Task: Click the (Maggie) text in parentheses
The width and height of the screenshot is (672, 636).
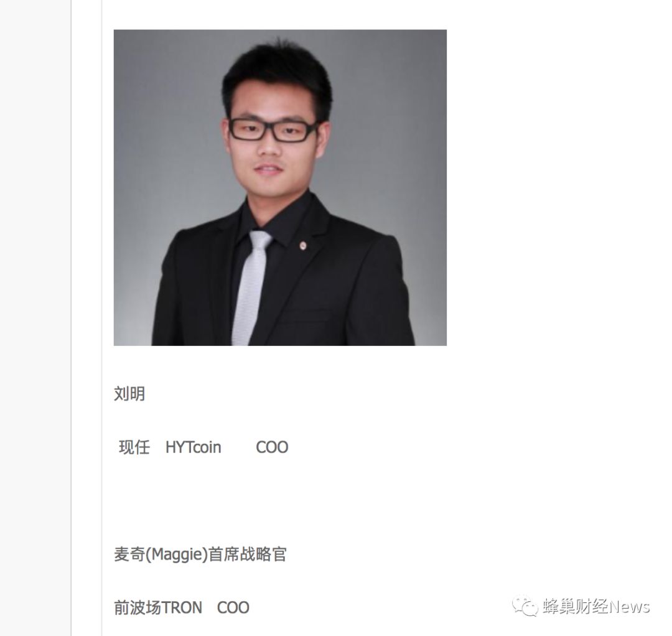Action: [x=177, y=554]
